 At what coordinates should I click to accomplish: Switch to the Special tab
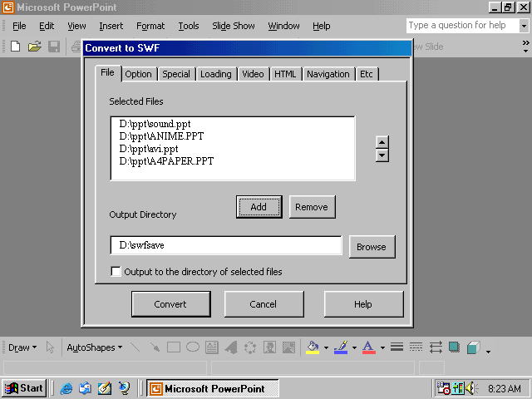pos(176,74)
